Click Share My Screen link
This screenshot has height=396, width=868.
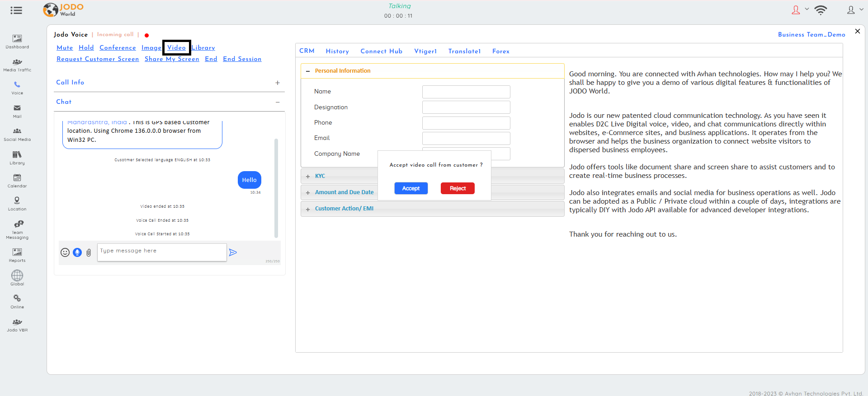tap(172, 59)
